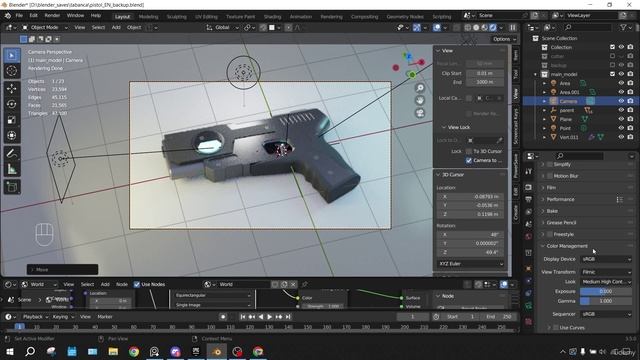This screenshot has width=640, height=360.
Task: Play animation in reverse
Action: pos(261,317)
